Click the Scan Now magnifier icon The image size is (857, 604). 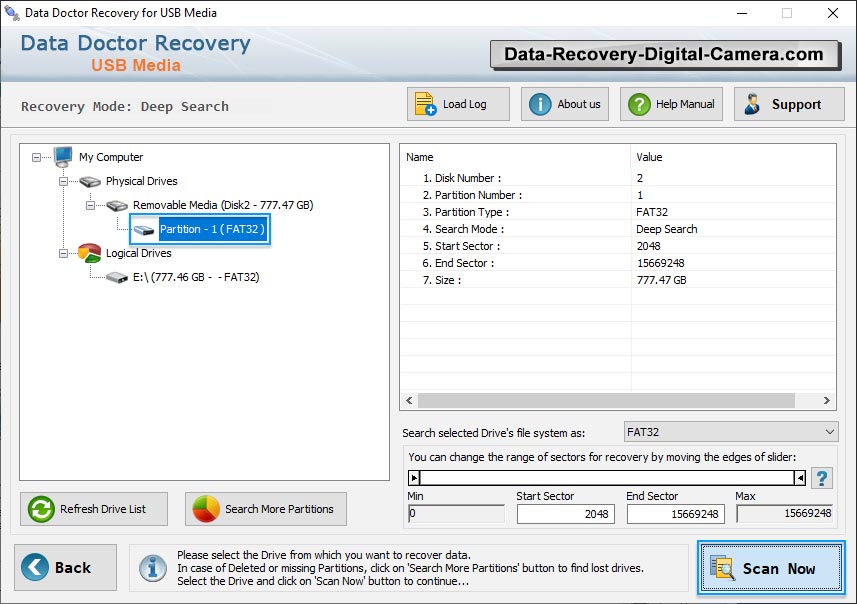pos(722,567)
